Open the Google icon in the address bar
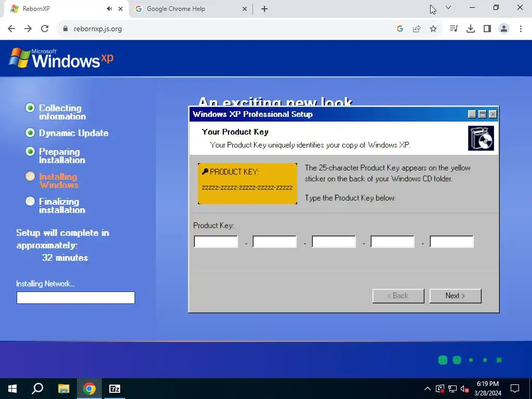Viewport: 532px width, 399px height. click(x=400, y=29)
